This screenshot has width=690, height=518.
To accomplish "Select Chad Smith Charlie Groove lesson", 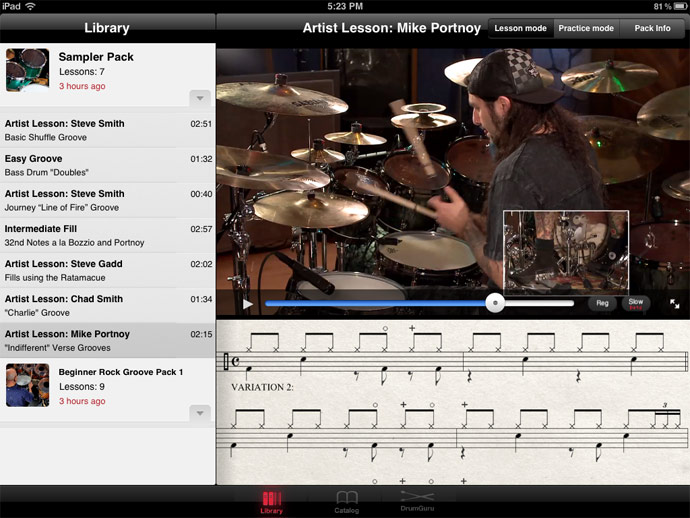I will click(108, 305).
